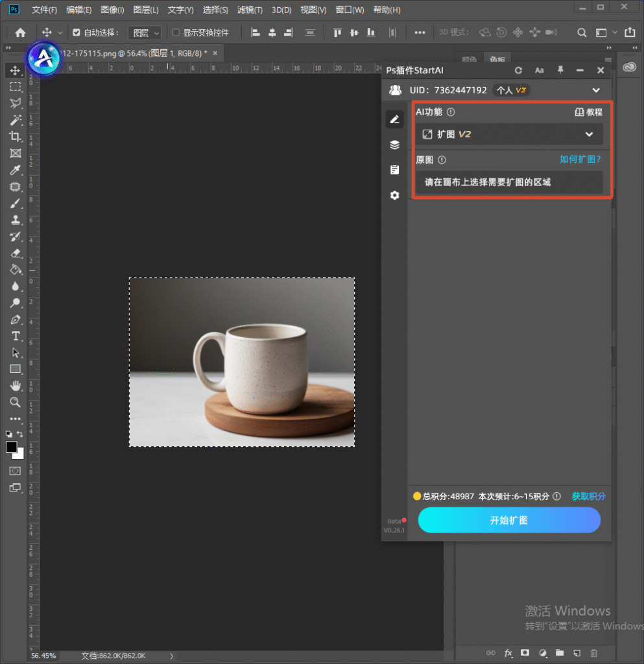644x664 pixels.
Task: Swap foreground and background colors
Action: [20, 434]
